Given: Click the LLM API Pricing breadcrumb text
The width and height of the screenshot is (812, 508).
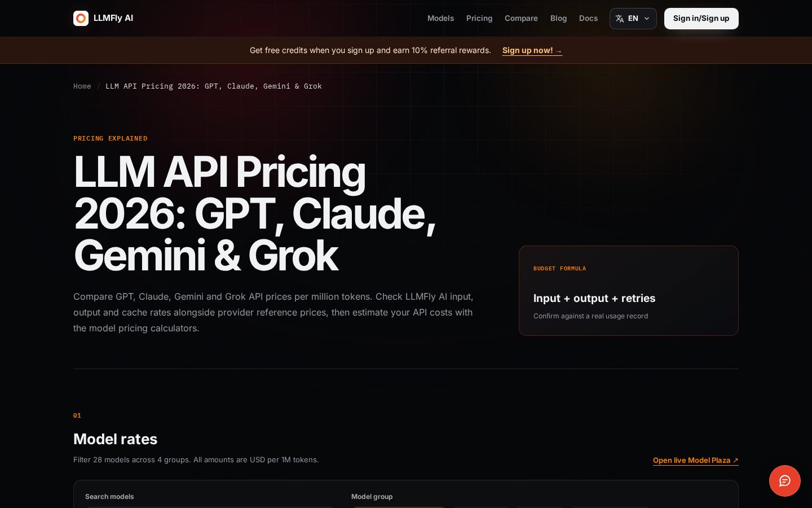Looking at the screenshot, I should click(214, 86).
